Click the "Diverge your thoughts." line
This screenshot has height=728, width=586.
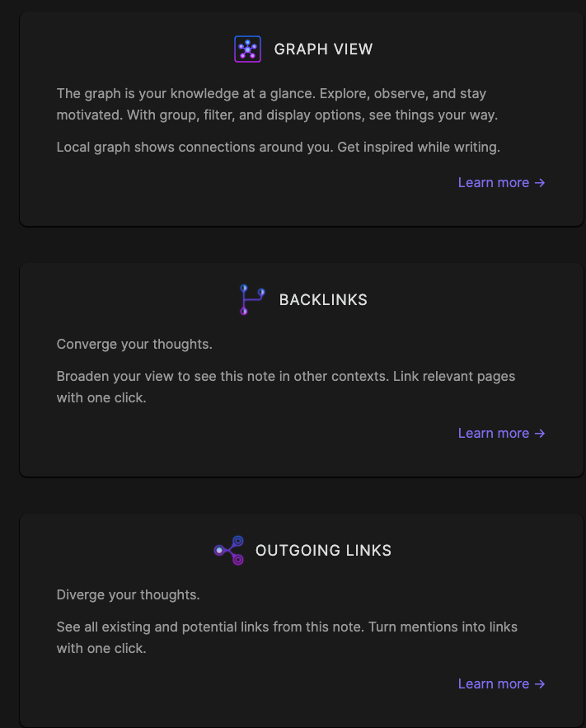128,595
